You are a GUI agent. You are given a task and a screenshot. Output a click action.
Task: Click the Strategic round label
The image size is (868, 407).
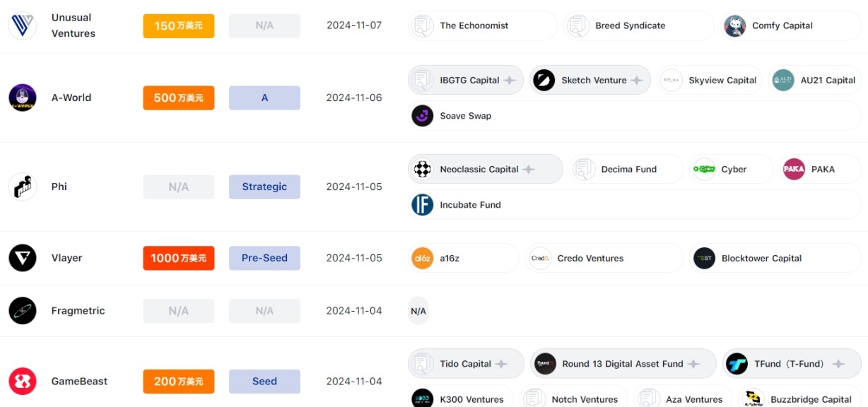pos(264,187)
